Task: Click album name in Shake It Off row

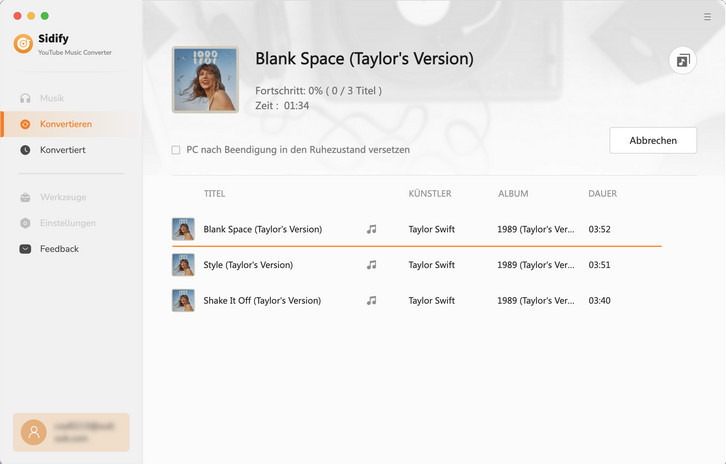Action: click(536, 301)
